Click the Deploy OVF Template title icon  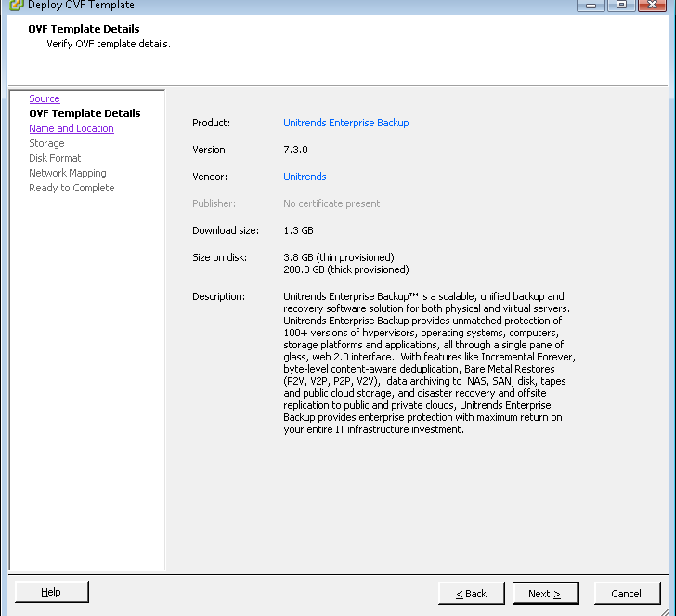[17, 6]
